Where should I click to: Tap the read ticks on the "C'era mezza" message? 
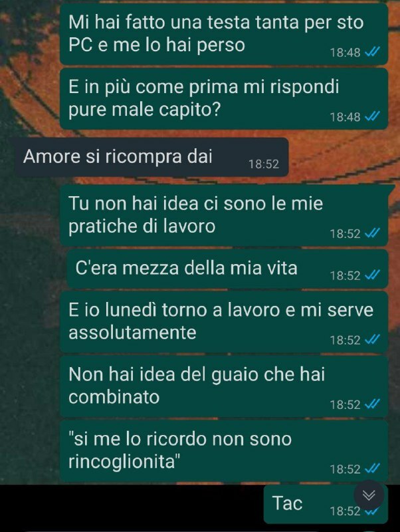coord(372,275)
